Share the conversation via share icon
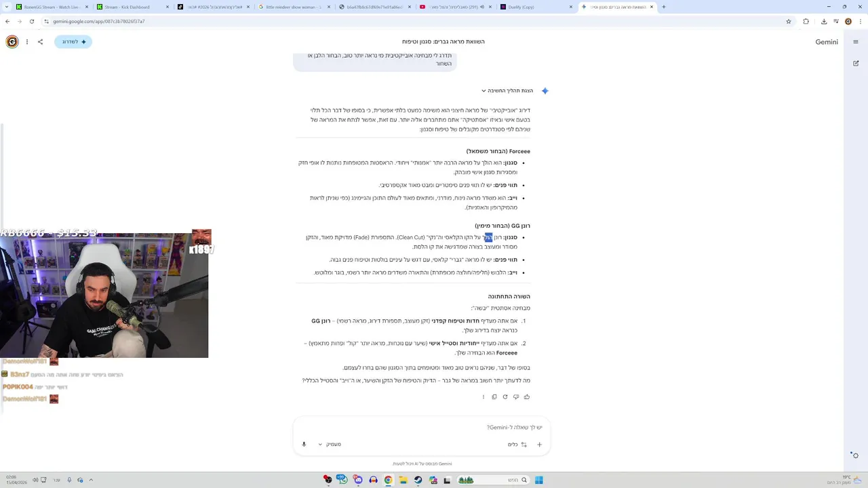Viewport: 868px width, 488px height. click(40, 42)
